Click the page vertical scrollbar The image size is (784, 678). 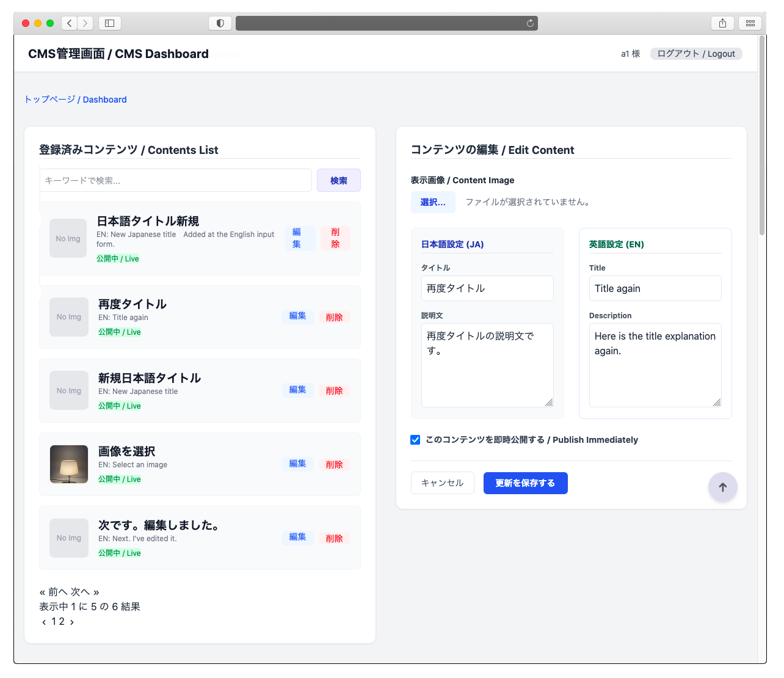[x=762, y=136]
